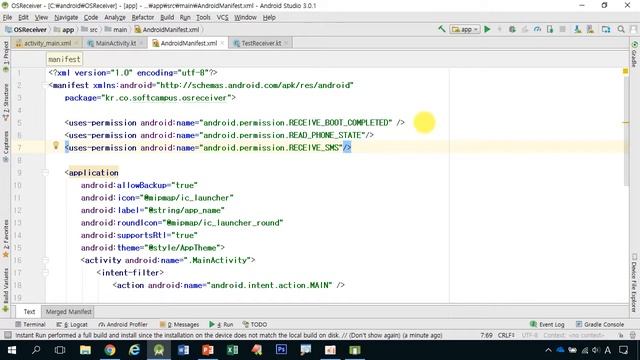Click the lightbulb quick-fix icon on line 7

(x=56, y=145)
